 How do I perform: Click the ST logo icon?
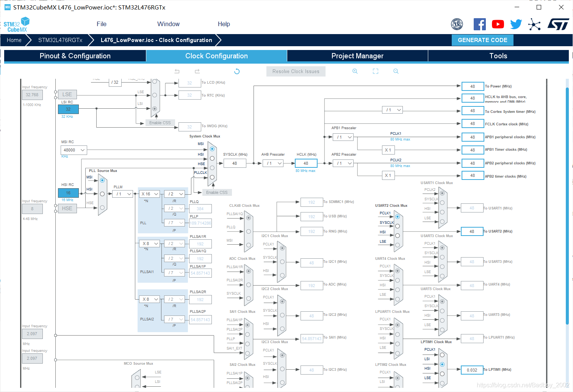pos(558,24)
